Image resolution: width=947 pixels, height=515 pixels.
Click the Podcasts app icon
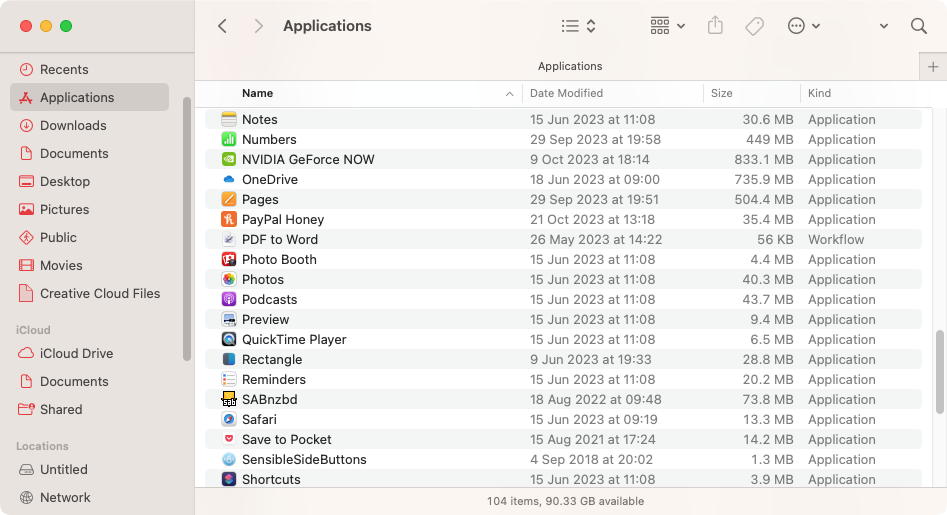coord(228,299)
